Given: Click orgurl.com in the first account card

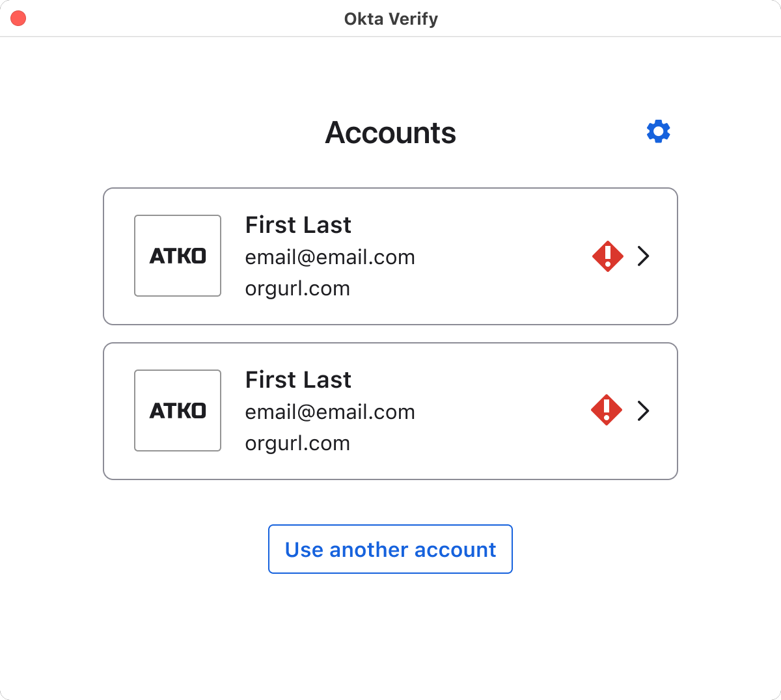Looking at the screenshot, I should tap(297, 289).
